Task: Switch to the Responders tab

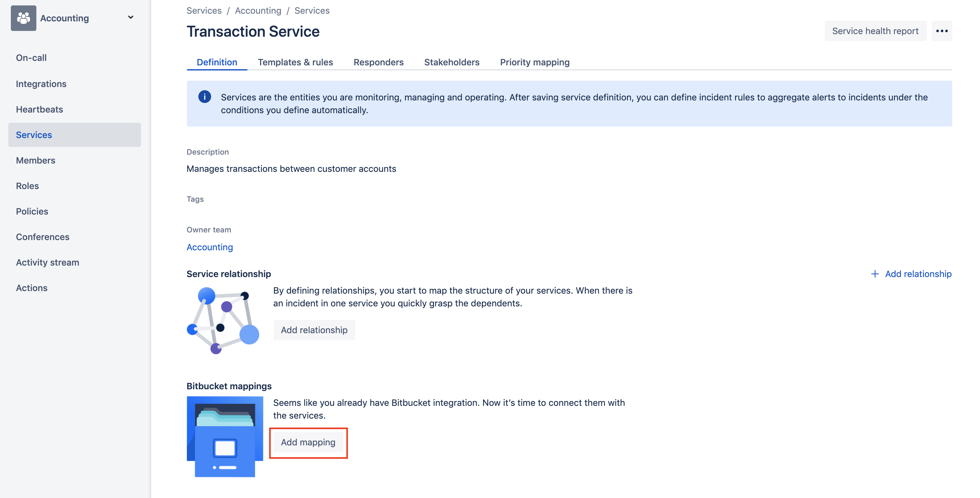Action: [379, 62]
